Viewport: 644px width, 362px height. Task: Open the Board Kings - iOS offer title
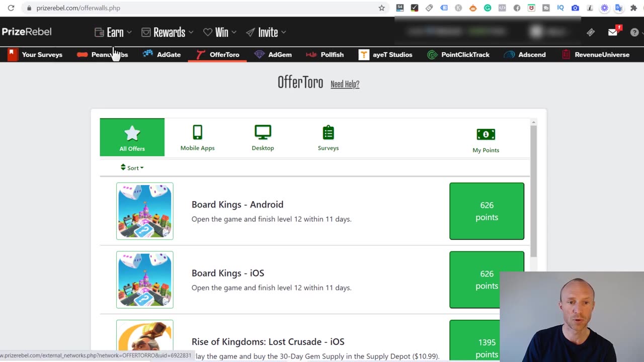(x=228, y=273)
